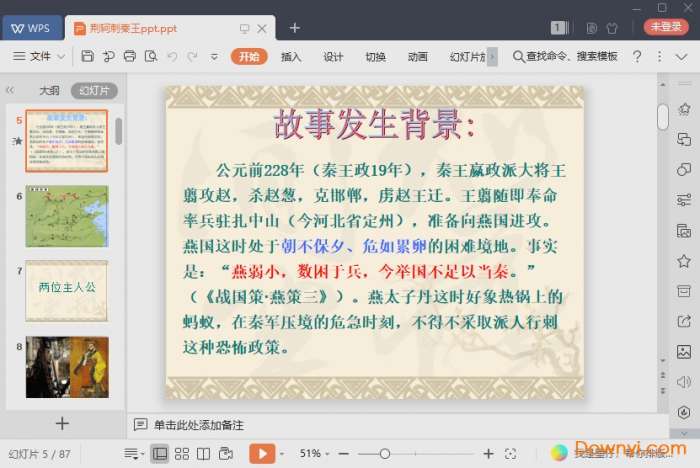Open the slideshow play options dropdown arrow
700x468 pixels.
[282, 454]
